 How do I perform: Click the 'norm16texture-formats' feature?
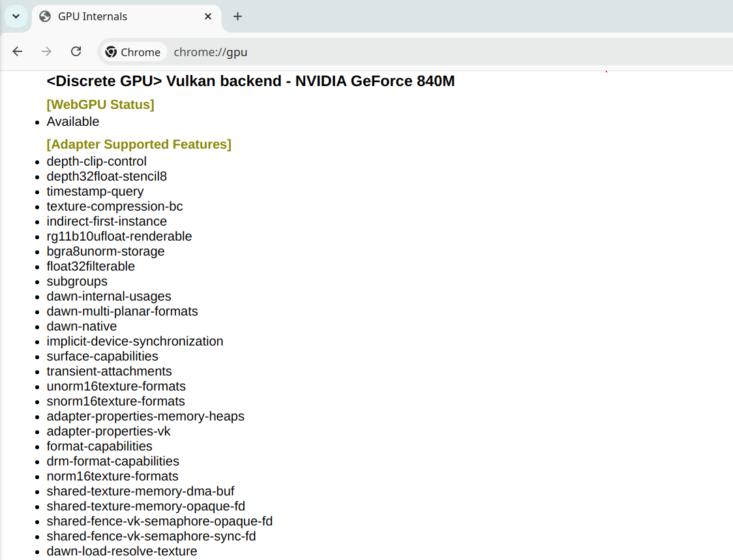[112, 475]
